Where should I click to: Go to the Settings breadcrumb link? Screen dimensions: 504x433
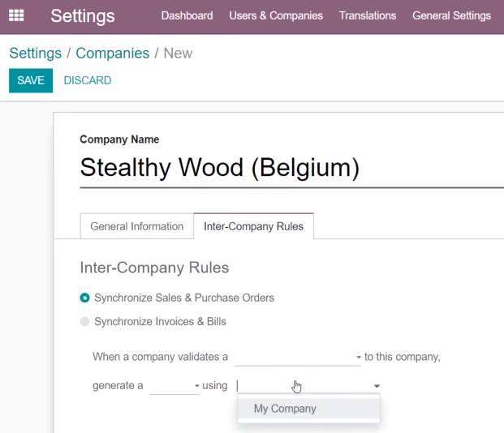coord(36,53)
